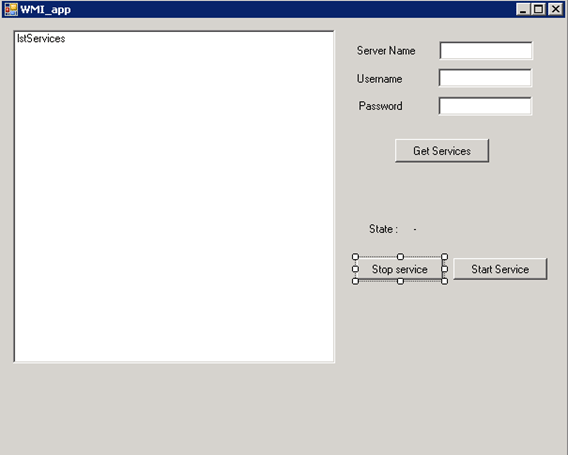Click the Password label
This screenshot has height=455, width=568.
tap(380, 106)
